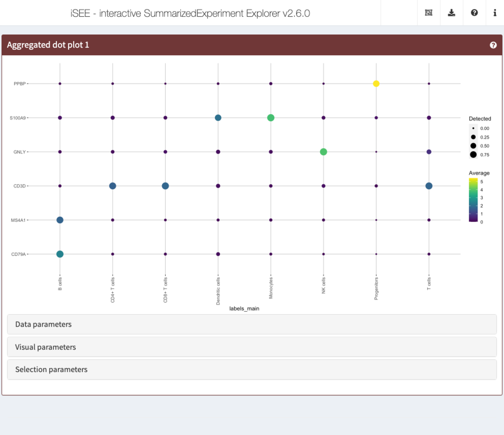Click the Average color gradient legend
Image resolution: width=504 pixels, height=435 pixels.
473,200
